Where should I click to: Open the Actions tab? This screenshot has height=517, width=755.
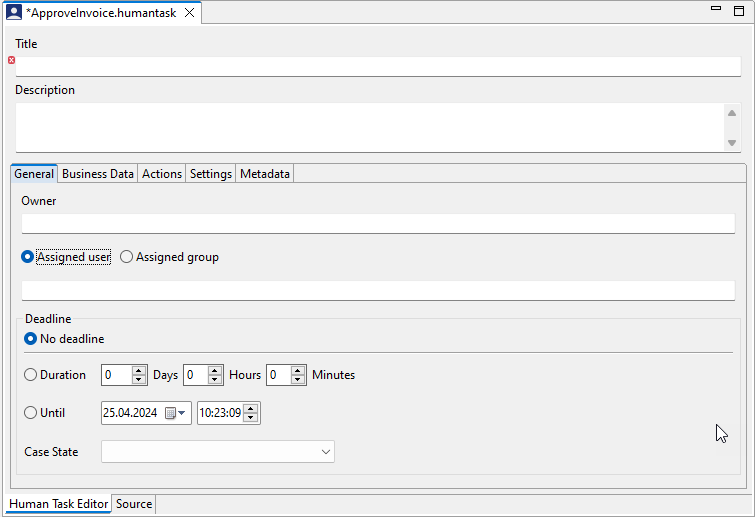(161, 174)
